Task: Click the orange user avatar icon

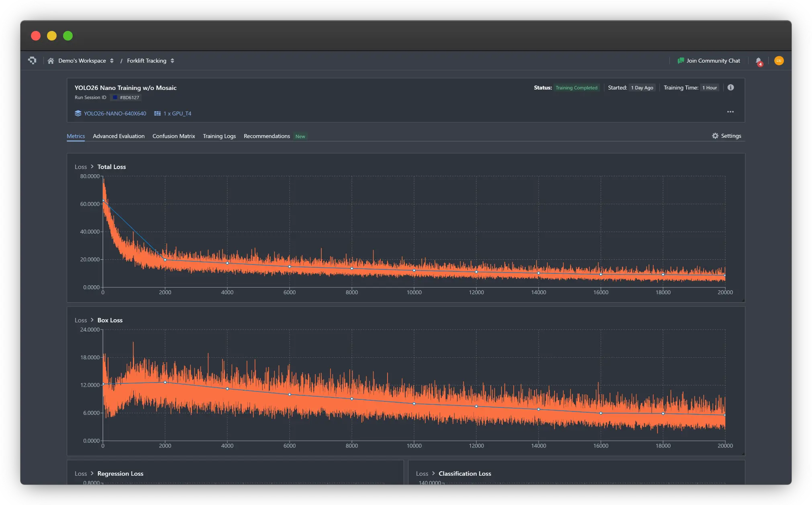Action: (779, 61)
